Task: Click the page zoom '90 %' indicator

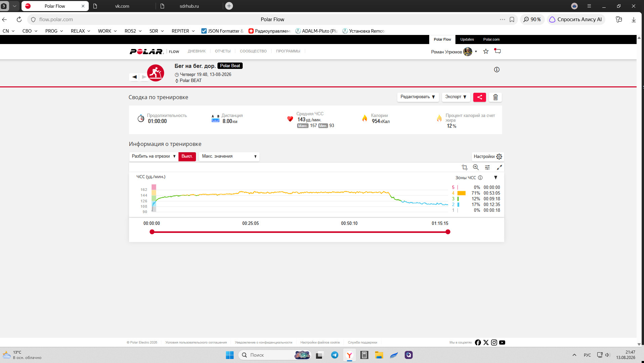Action: click(532, 19)
